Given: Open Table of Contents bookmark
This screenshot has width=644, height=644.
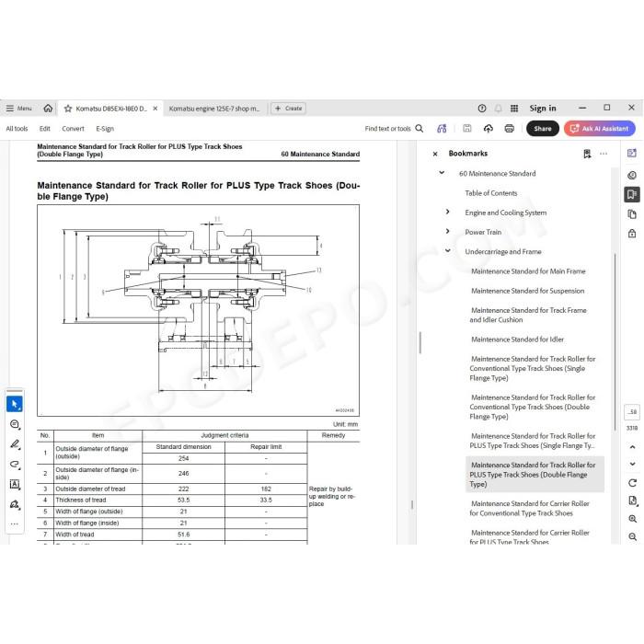Looking at the screenshot, I should click(x=490, y=193).
